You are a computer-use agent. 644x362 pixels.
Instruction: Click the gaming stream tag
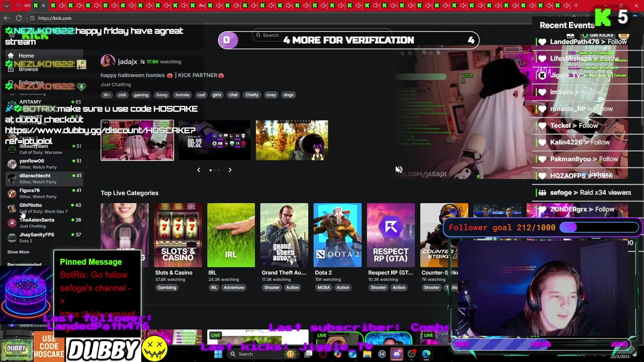(x=141, y=95)
